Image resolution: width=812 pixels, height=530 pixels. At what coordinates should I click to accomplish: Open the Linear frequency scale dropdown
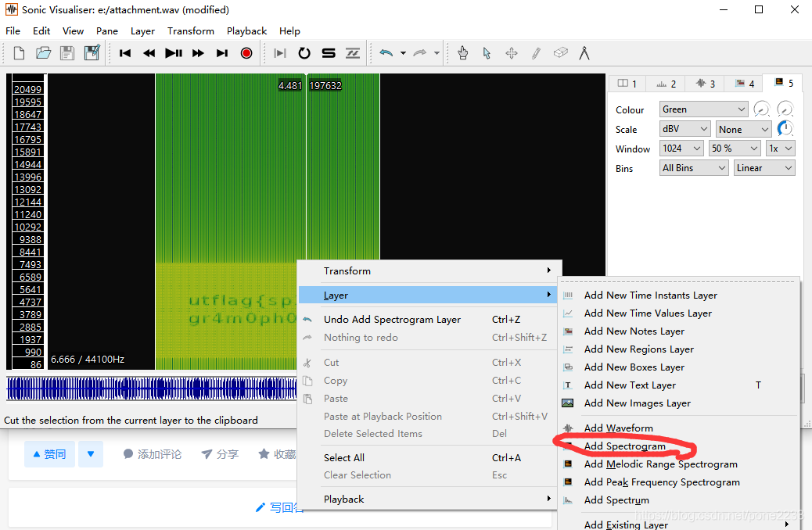tap(764, 168)
